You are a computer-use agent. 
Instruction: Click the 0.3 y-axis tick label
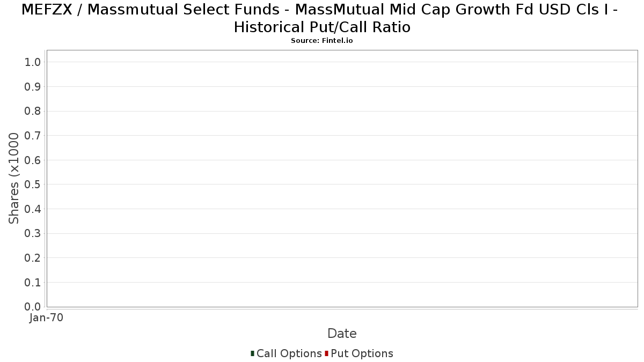coord(33,233)
